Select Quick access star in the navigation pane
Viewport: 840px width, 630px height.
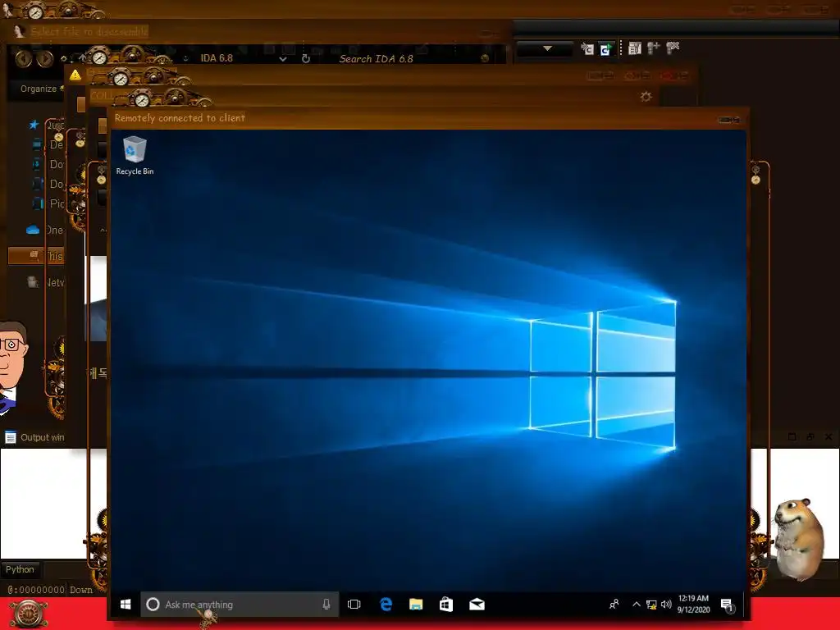coord(34,125)
